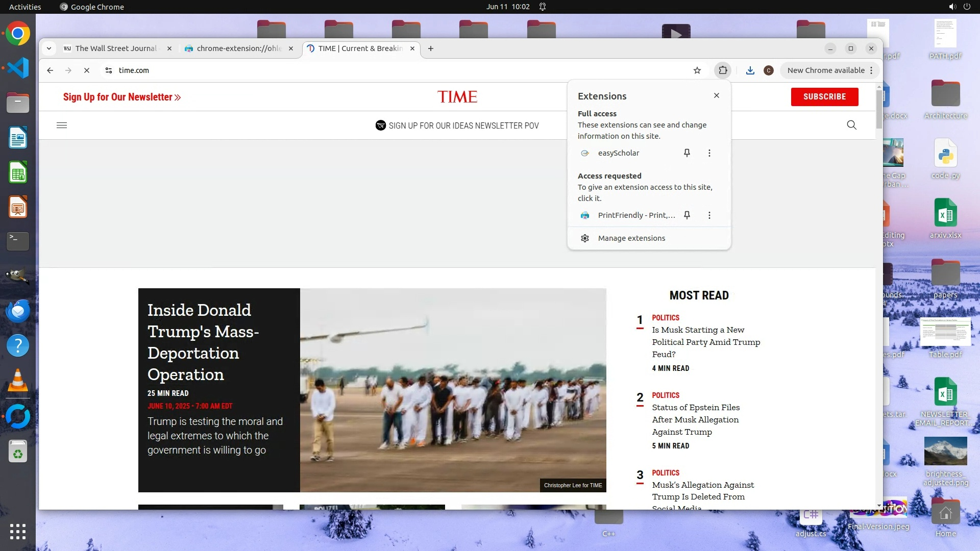
Task: Toggle pin for easyScholar extension
Action: (x=687, y=153)
